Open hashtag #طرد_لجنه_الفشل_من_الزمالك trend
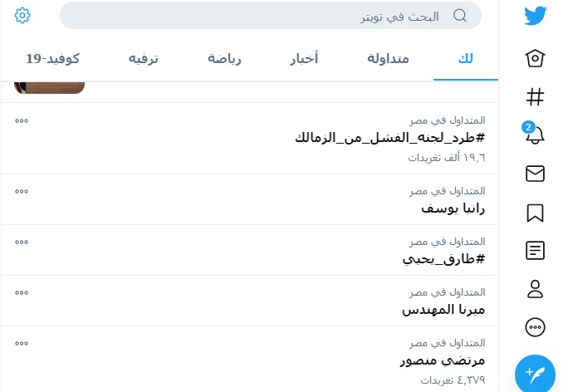This screenshot has width=578, height=392. [389, 138]
